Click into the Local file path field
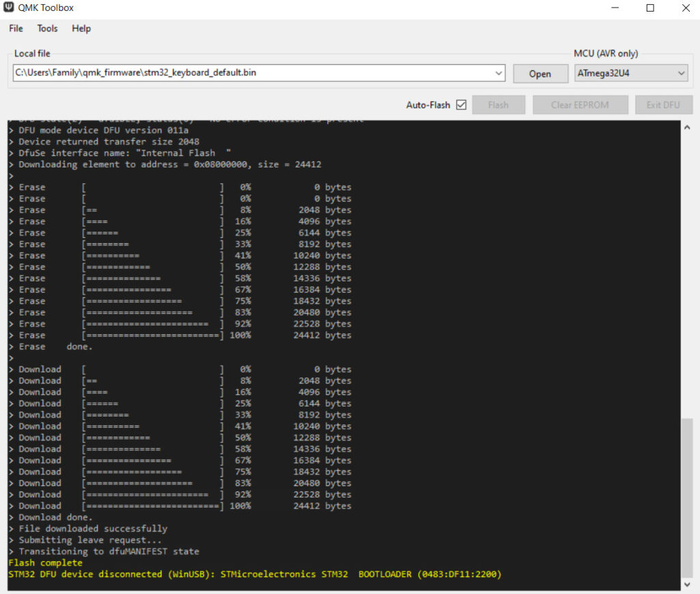Image resolution: width=700 pixels, height=594 pixels. coord(253,72)
